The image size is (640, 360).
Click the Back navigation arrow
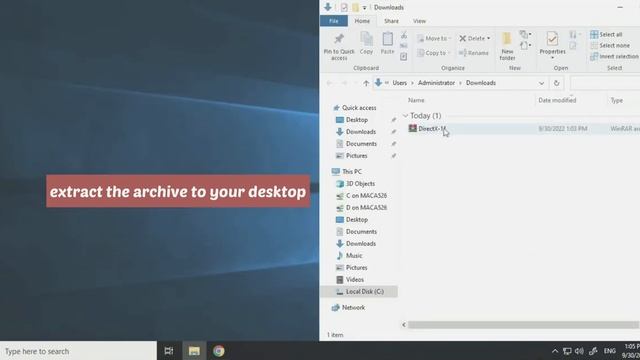pyautogui.click(x=329, y=83)
